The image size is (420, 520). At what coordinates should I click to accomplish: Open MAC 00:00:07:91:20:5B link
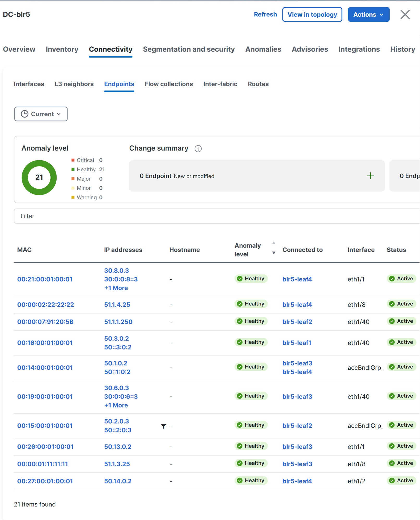tap(45, 322)
